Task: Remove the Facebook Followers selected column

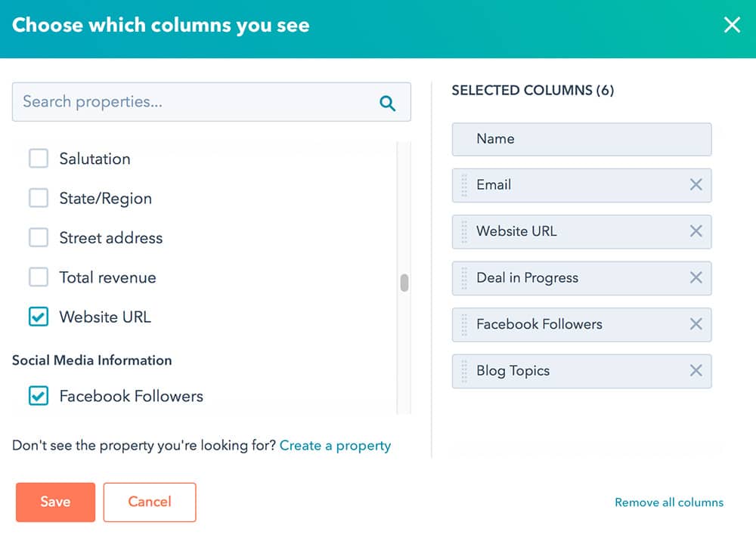Action: tap(696, 324)
